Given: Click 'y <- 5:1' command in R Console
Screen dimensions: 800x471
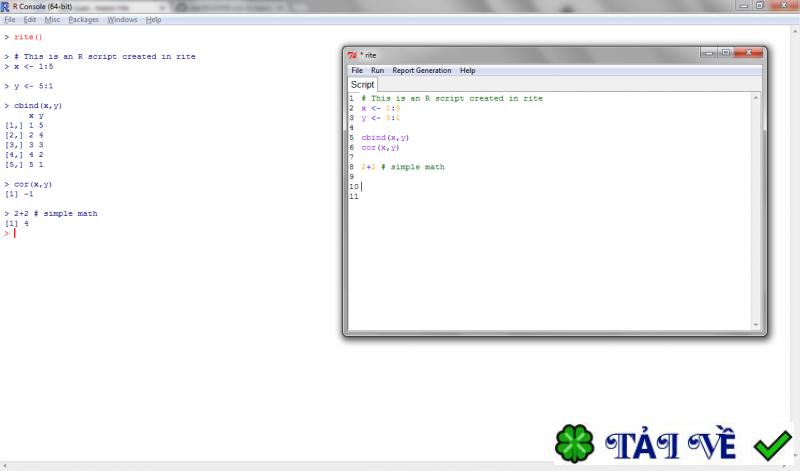Looking at the screenshot, I should click(x=33, y=86).
